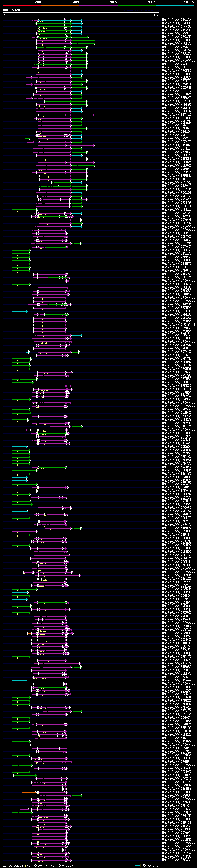Select hit UniRef100_A3B8S8
This screenshot has width=197, height=868.
[177, 78]
